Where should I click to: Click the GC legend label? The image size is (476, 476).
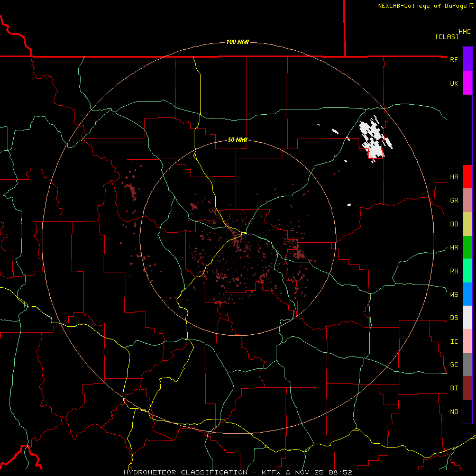point(454,365)
